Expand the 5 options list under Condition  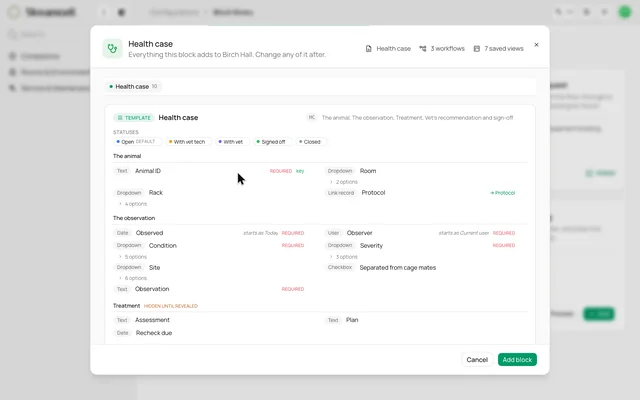pyautogui.click(x=133, y=257)
